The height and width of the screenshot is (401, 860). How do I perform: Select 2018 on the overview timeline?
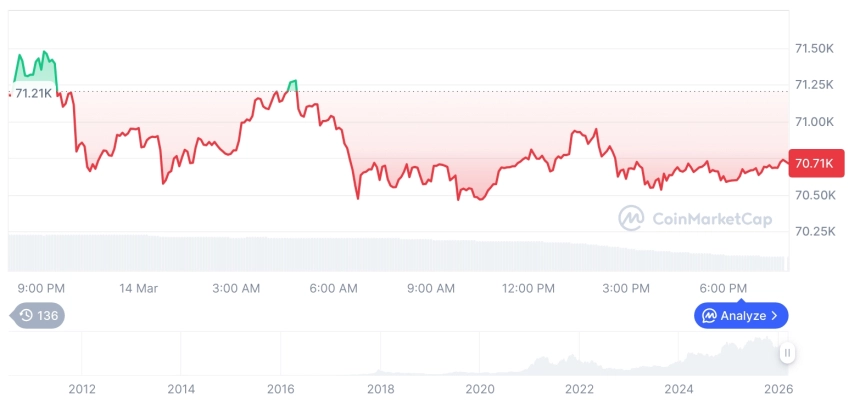click(x=380, y=389)
